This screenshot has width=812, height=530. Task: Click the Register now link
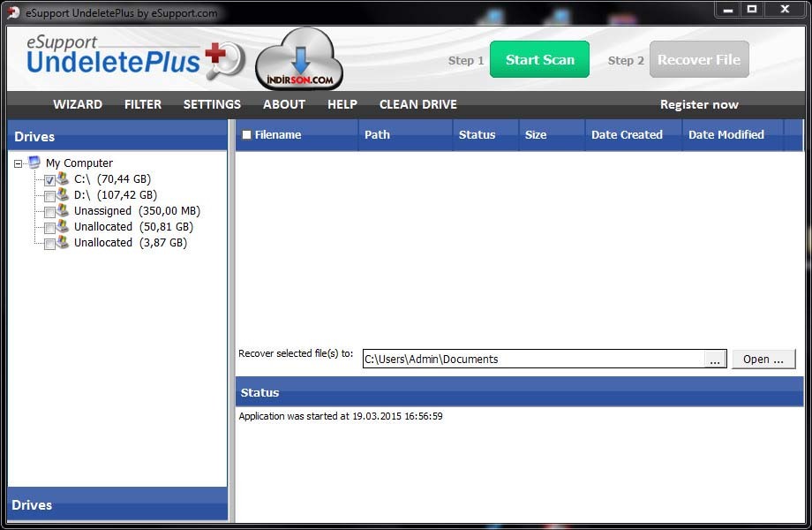click(x=699, y=104)
